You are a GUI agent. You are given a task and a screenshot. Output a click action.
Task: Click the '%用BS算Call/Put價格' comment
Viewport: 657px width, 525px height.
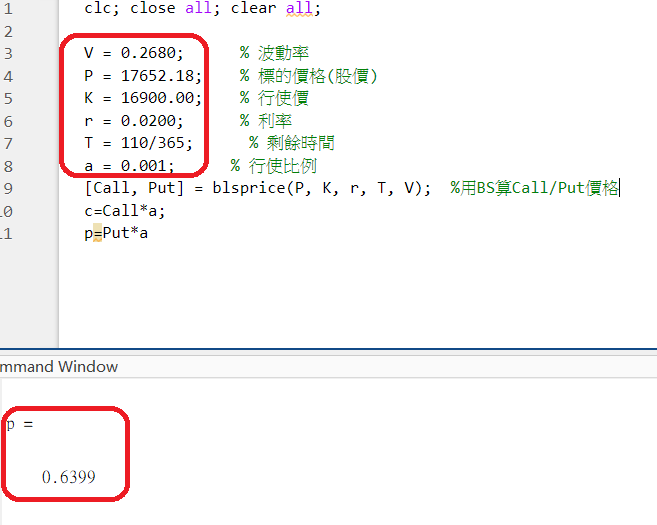tap(534, 187)
